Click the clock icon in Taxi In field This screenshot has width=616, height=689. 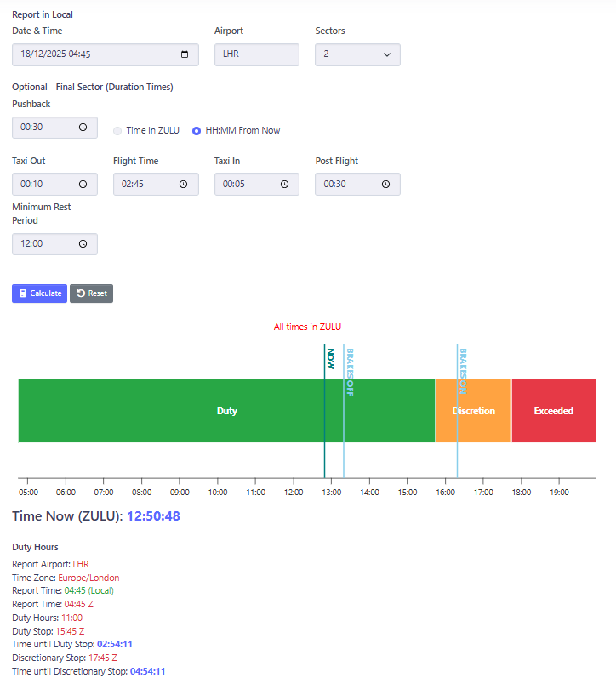[x=285, y=184]
